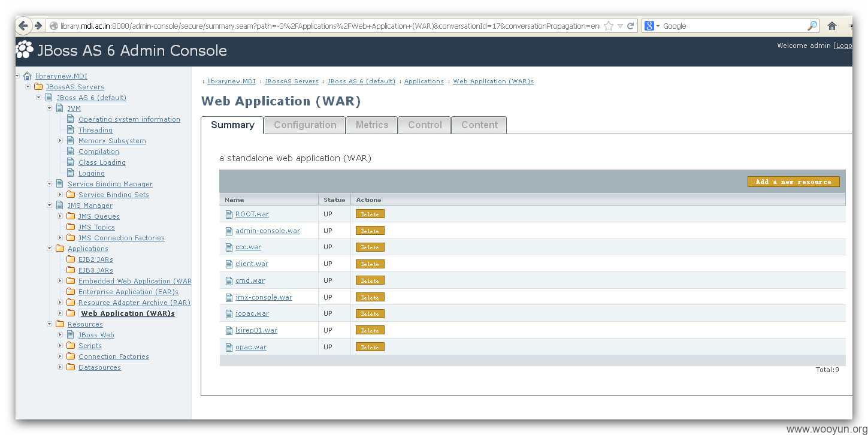Expand the Service Binding Sets node

[61, 195]
